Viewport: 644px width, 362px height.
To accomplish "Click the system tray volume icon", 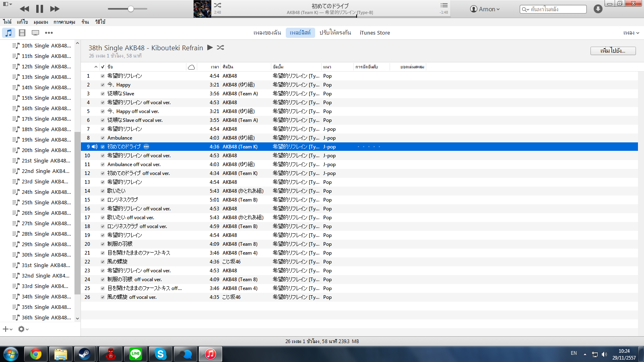I will (x=604, y=354).
